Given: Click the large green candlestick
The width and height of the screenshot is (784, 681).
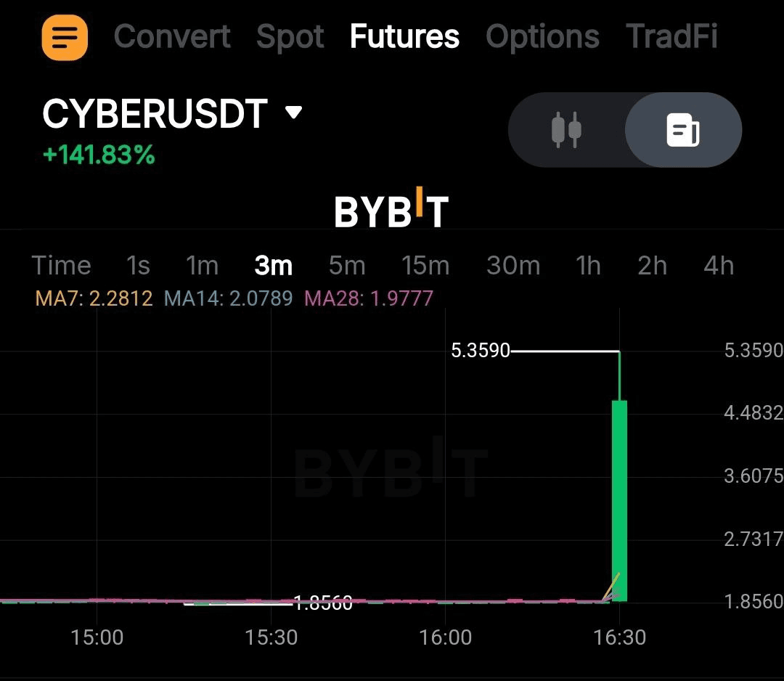Looking at the screenshot, I should [x=619, y=500].
